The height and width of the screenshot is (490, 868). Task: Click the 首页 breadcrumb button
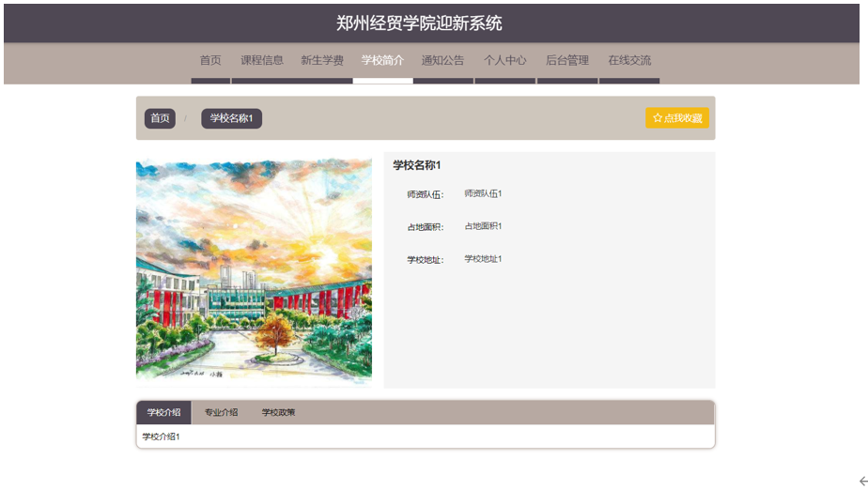click(160, 118)
